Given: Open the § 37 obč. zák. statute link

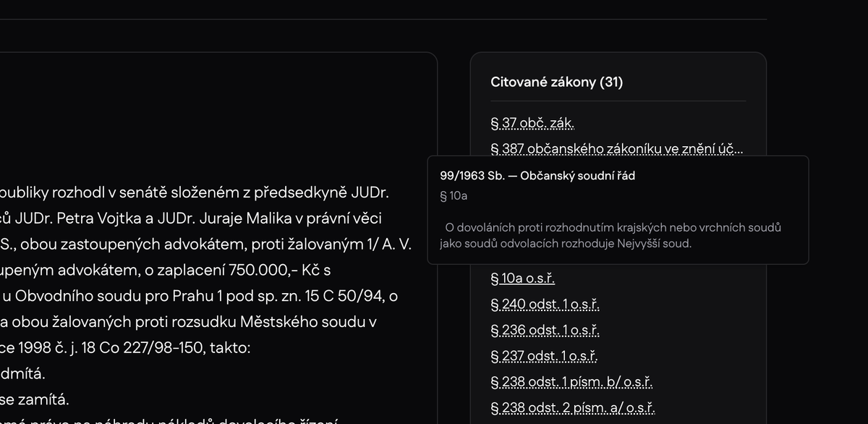Looking at the screenshot, I should pyautogui.click(x=532, y=123).
